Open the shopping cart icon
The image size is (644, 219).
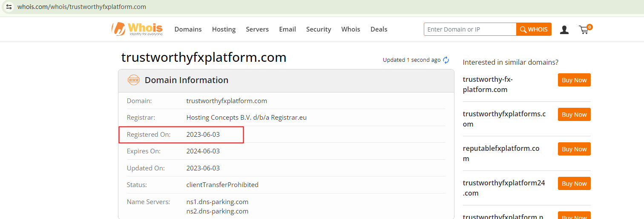click(x=584, y=29)
